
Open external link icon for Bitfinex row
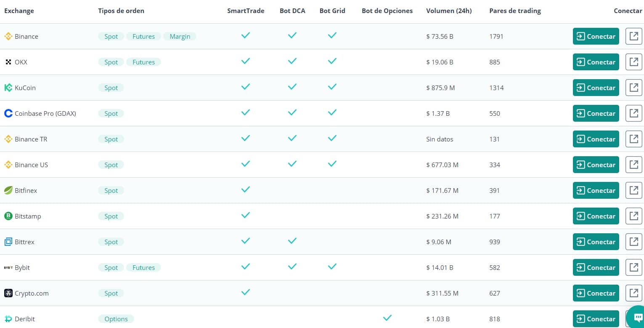(x=633, y=190)
